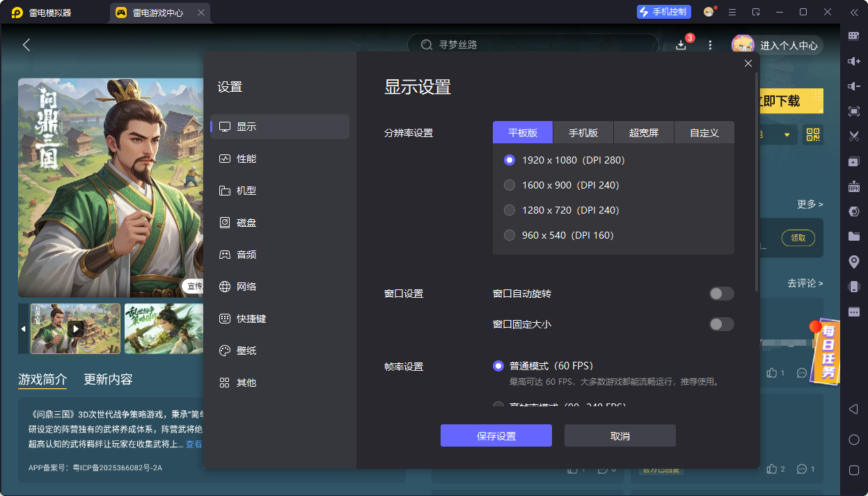Open the three-dot more options menu

(710, 45)
